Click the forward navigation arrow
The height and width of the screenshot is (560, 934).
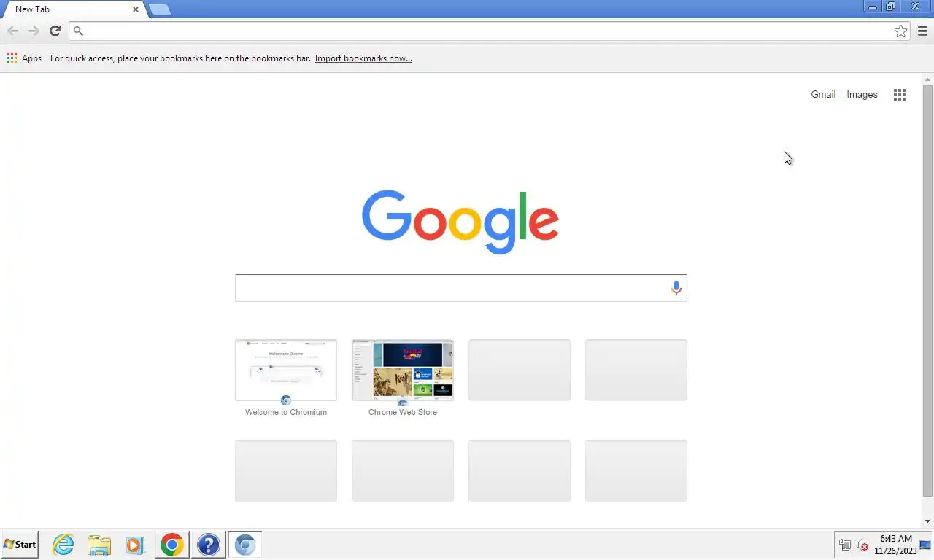(34, 31)
